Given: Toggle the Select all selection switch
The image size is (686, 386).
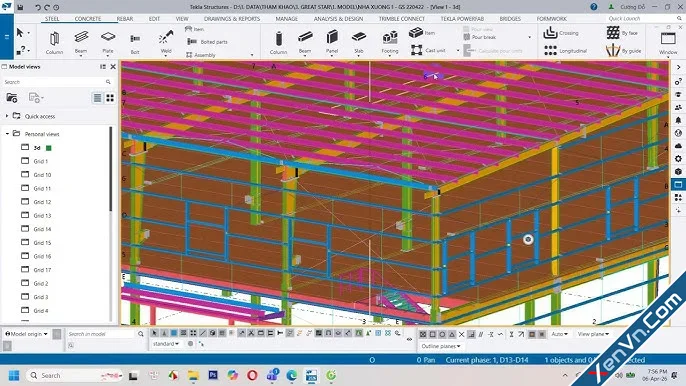Looking at the screenshot, I should pyautogui.click(x=154, y=333).
